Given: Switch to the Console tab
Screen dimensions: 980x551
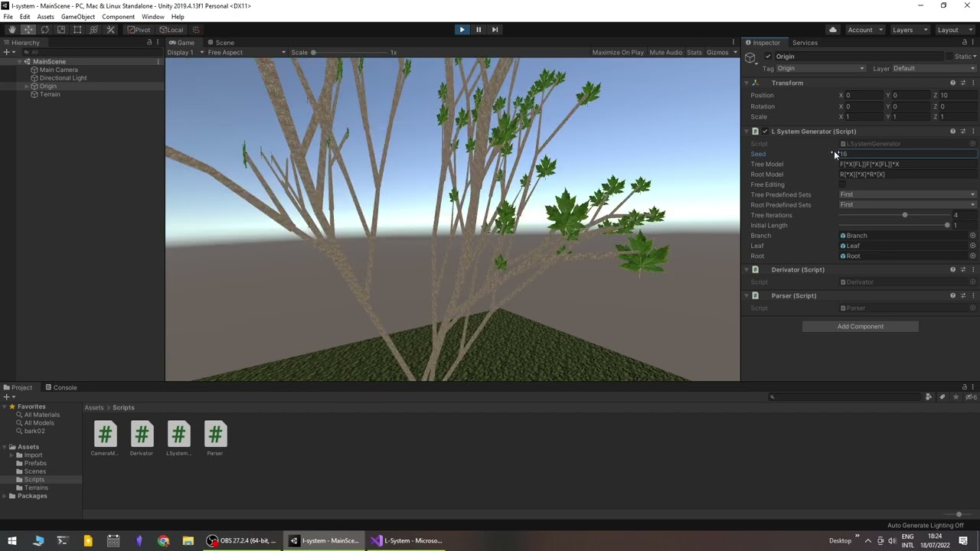Looking at the screenshot, I should point(60,388).
